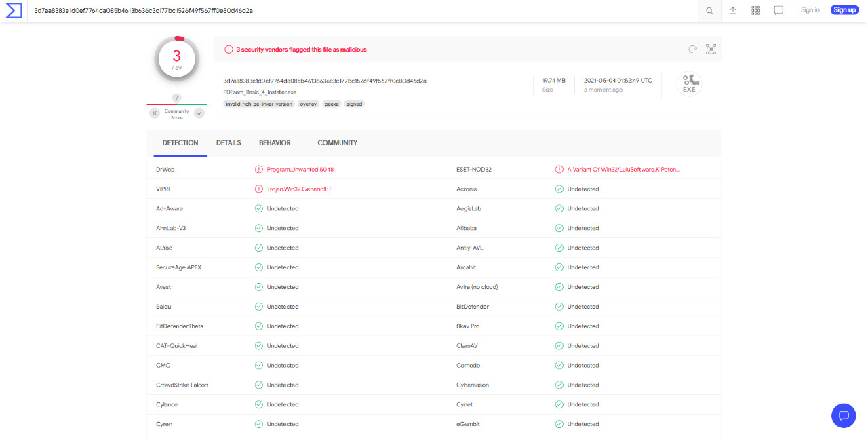The width and height of the screenshot is (868, 439).
Task: Click the Avast undetected check icon
Action: 258,287
